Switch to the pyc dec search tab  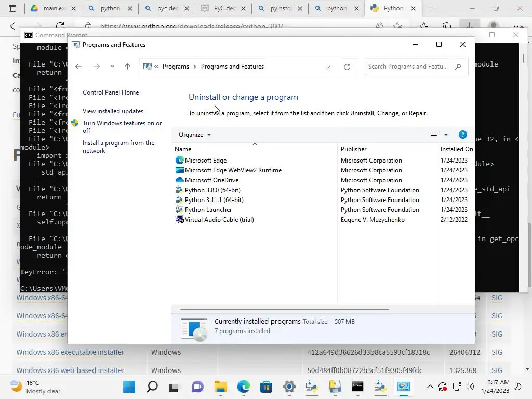click(167, 8)
